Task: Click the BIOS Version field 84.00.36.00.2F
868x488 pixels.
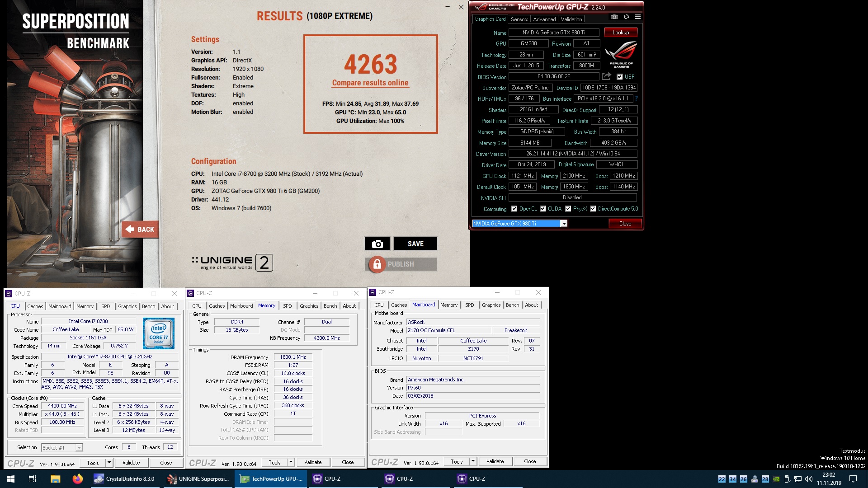Action: point(554,77)
